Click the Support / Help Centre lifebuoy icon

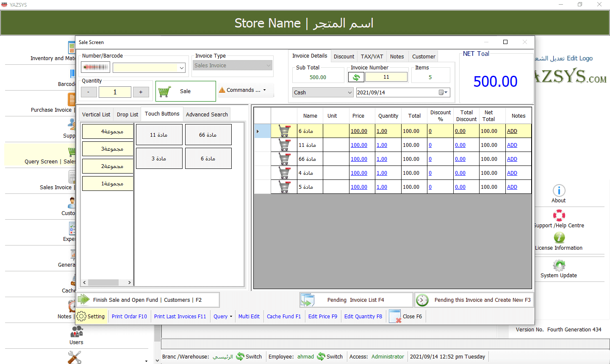(x=559, y=215)
